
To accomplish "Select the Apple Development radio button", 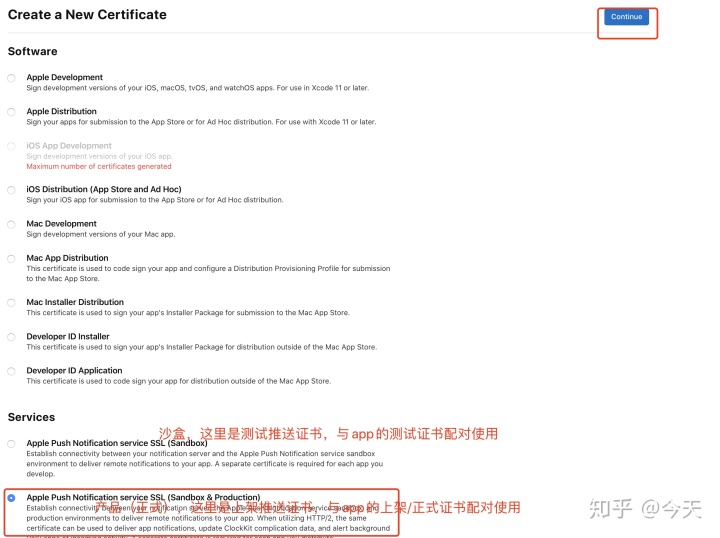I will [x=11, y=78].
